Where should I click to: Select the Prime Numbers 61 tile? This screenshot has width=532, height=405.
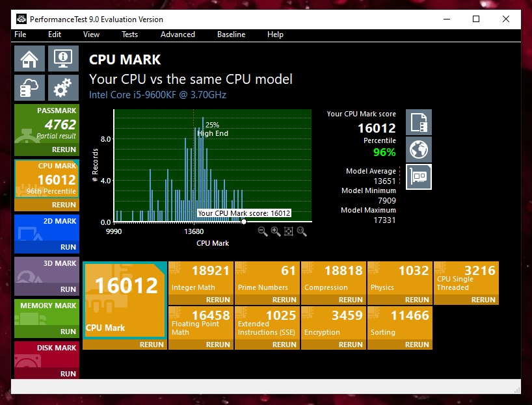267,278
